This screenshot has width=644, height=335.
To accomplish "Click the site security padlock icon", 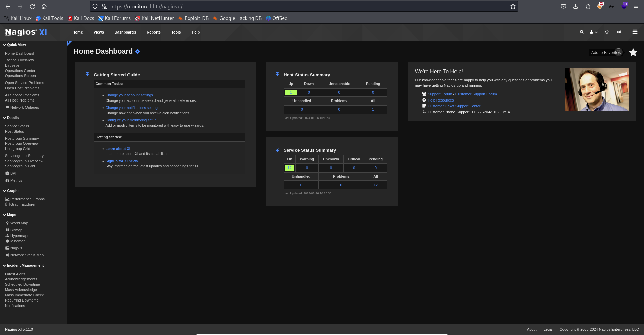I will [104, 6].
